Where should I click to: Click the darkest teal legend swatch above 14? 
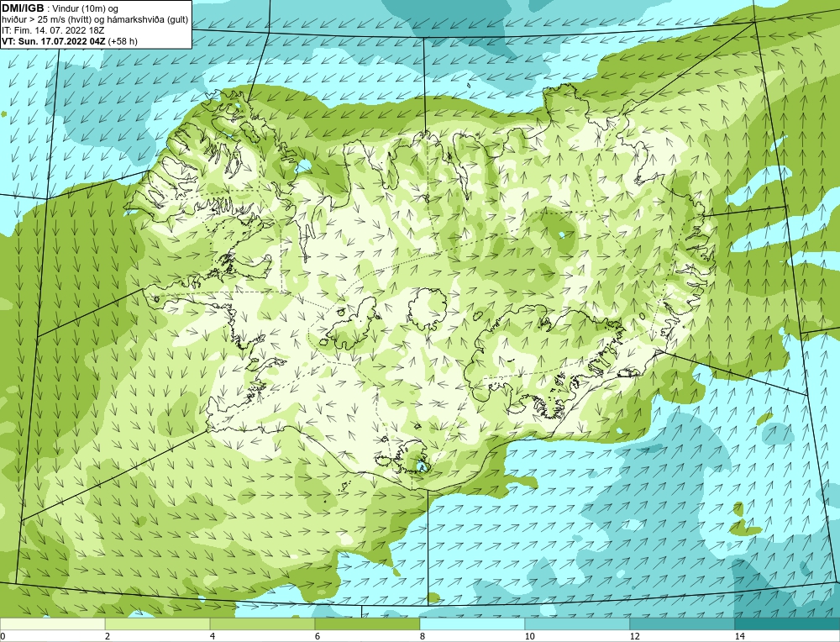pos(788,624)
